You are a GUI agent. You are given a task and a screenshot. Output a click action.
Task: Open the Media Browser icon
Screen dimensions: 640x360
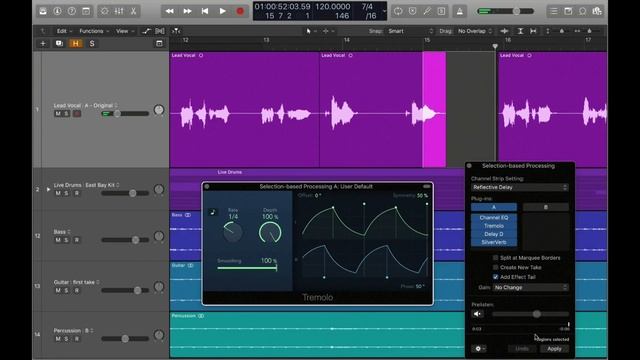pos(597,11)
